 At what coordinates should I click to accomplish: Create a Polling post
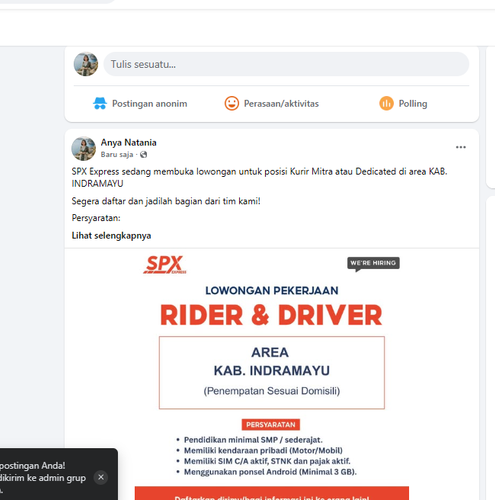403,103
